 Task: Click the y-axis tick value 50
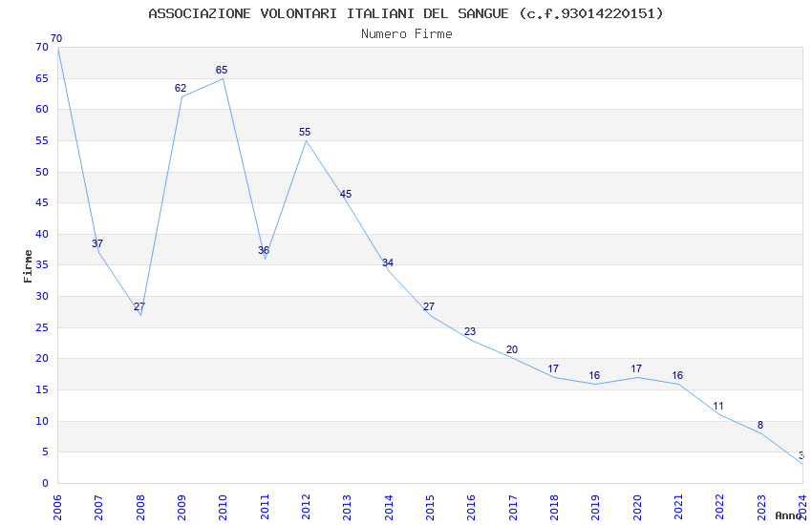[42, 172]
